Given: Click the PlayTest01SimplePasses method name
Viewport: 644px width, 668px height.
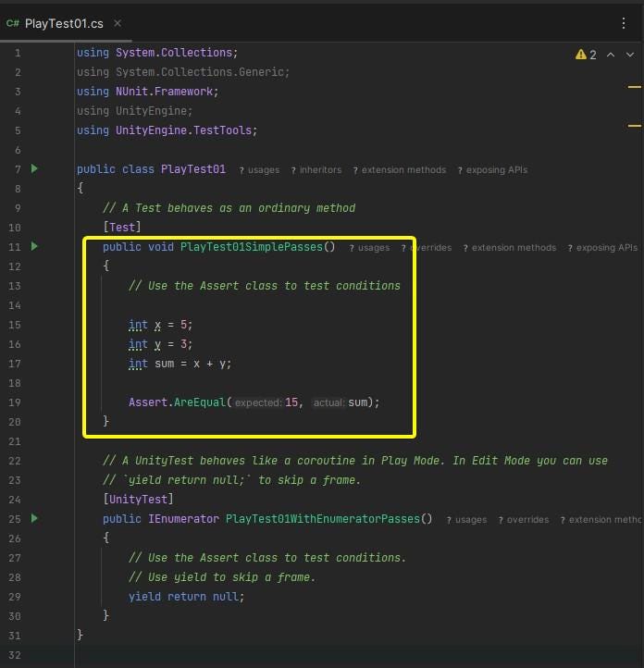Looking at the screenshot, I should click(252, 247).
